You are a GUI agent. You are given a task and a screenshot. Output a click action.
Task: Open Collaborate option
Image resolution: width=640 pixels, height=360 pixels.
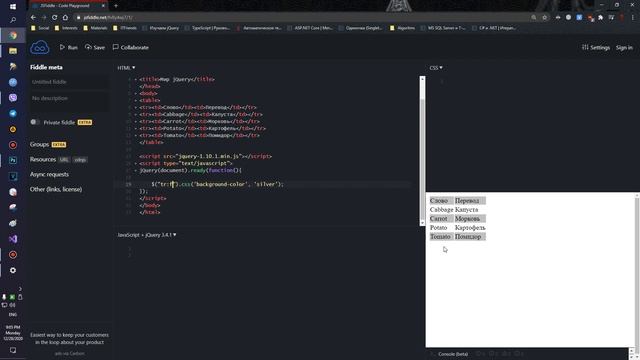click(131, 47)
